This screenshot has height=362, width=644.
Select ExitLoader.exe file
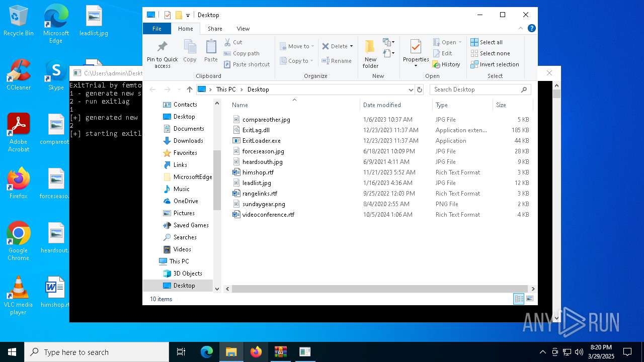[262, 141]
